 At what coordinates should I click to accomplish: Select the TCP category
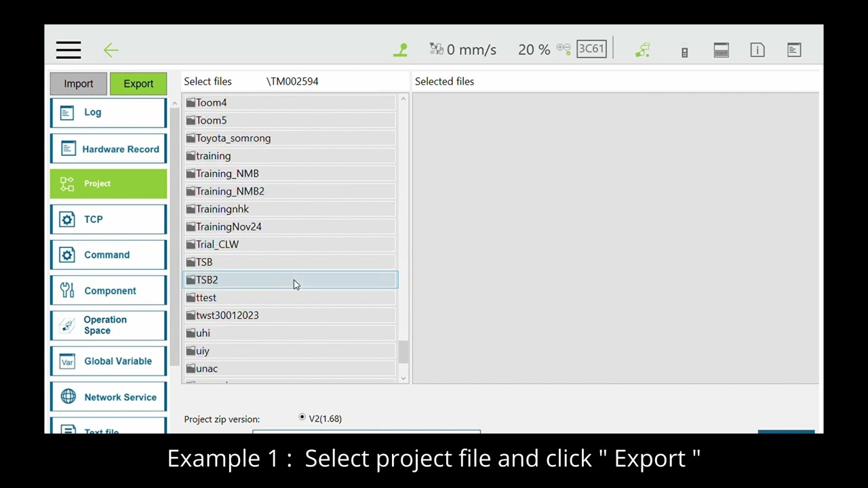click(108, 220)
